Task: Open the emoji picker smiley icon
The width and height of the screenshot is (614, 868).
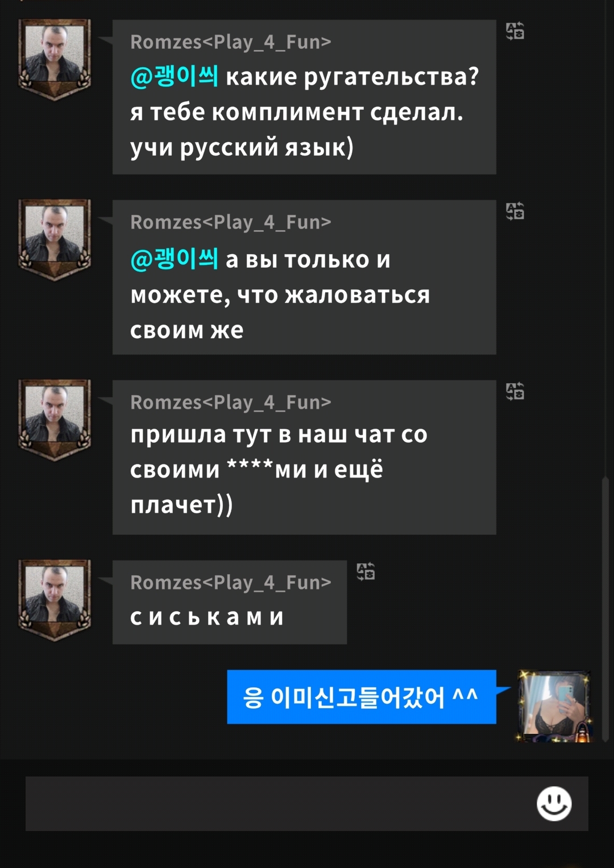Action: tap(554, 803)
